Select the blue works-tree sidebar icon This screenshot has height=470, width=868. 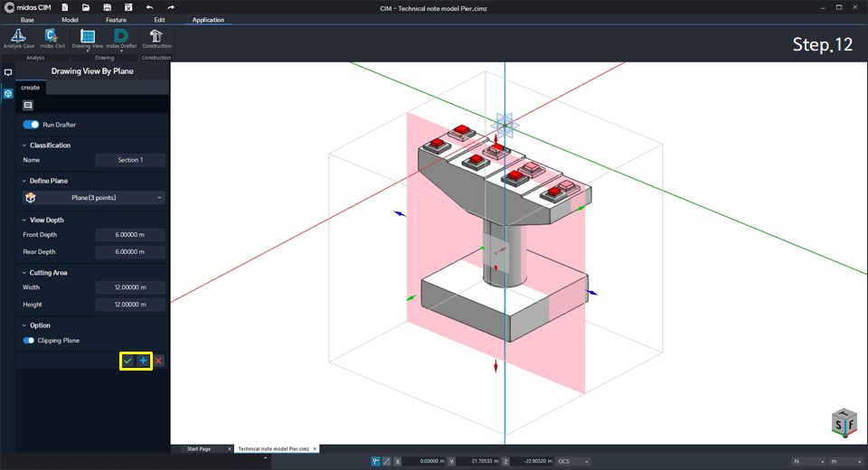point(8,94)
